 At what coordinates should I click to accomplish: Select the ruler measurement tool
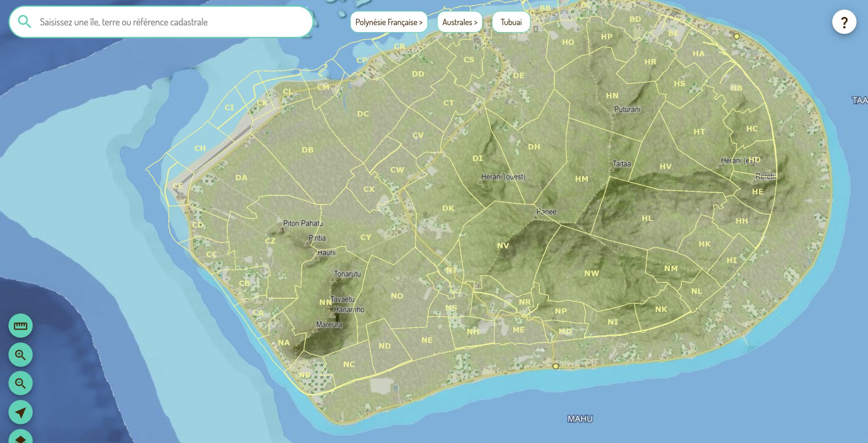[20, 326]
